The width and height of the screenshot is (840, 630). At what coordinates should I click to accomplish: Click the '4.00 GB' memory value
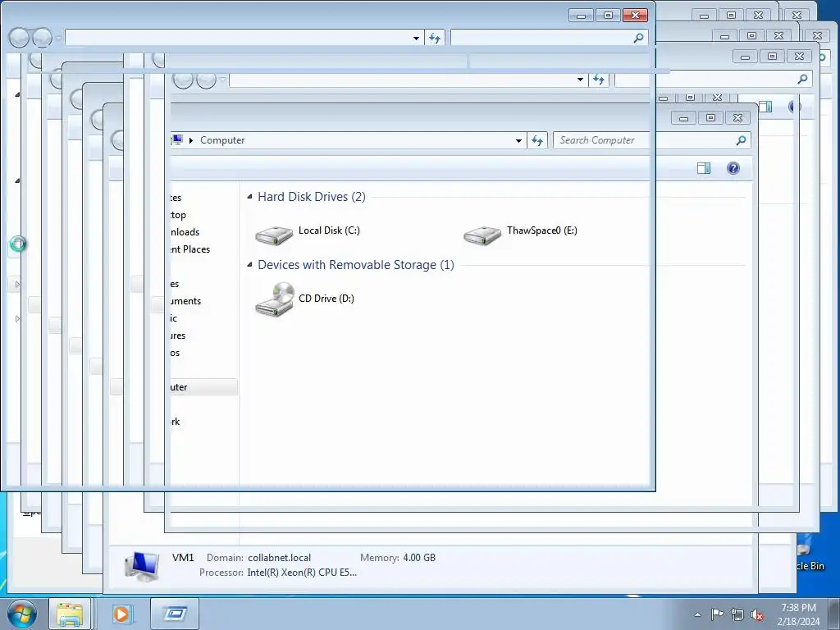419,558
